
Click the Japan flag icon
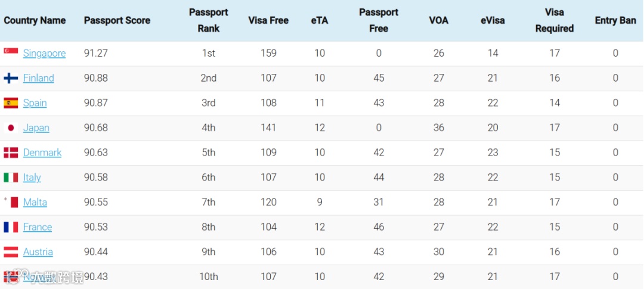pyautogui.click(x=11, y=128)
